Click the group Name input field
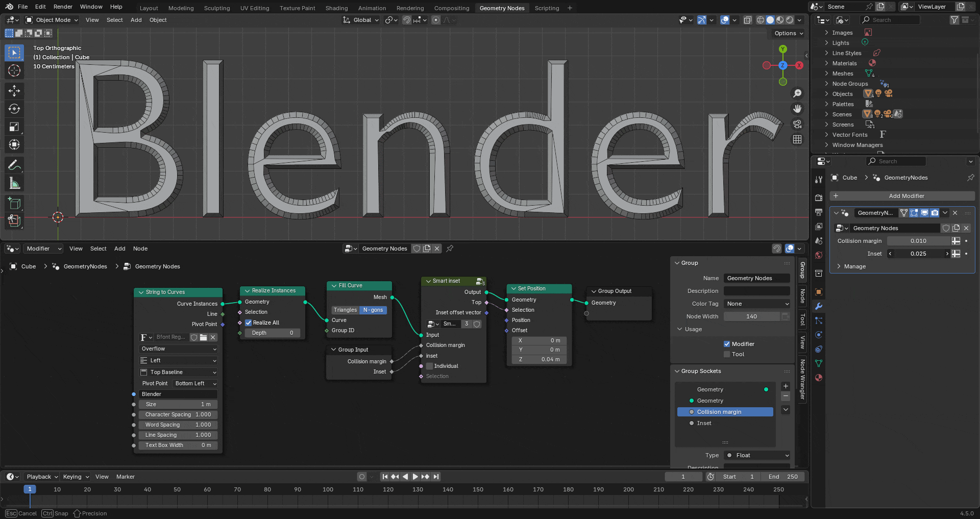 [757, 278]
